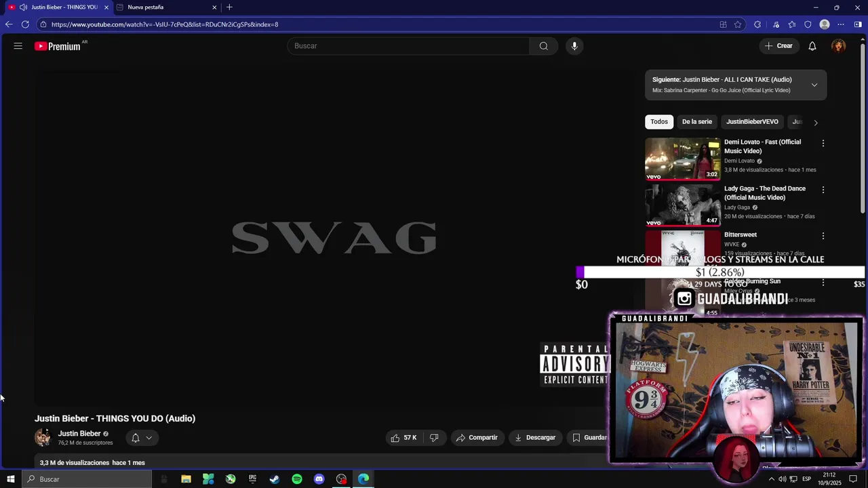Open the YouTube account avatar menu
Image resolution: width=868 pixels, height=488 pixels.
(839, 46)
